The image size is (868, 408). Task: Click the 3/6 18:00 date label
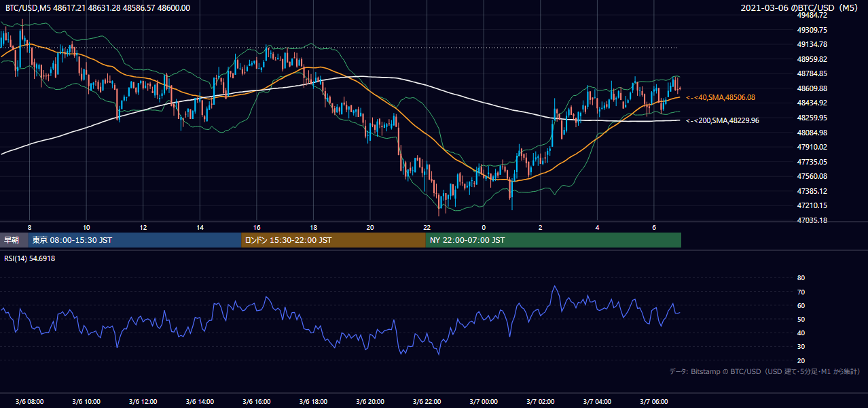(313, 401)
